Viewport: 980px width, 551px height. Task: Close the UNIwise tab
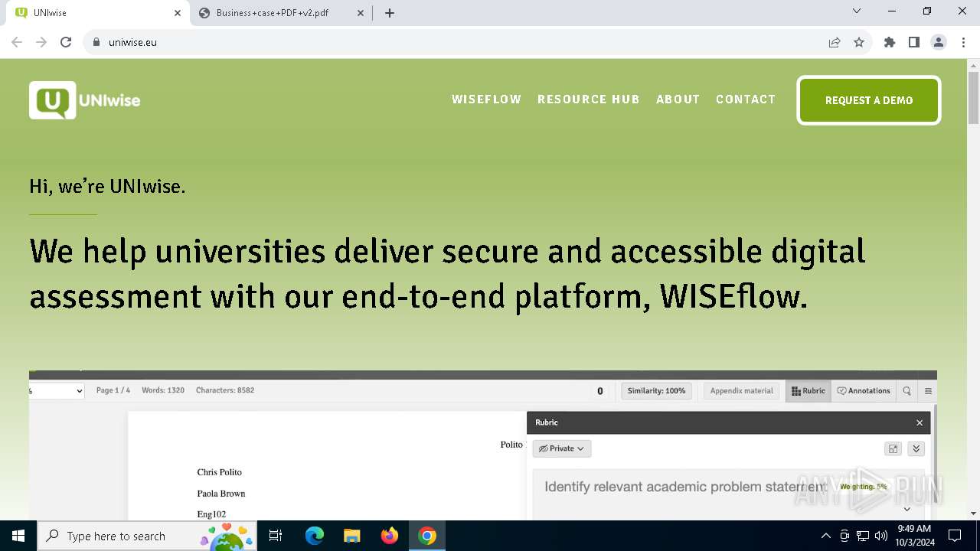pos(178,13)
